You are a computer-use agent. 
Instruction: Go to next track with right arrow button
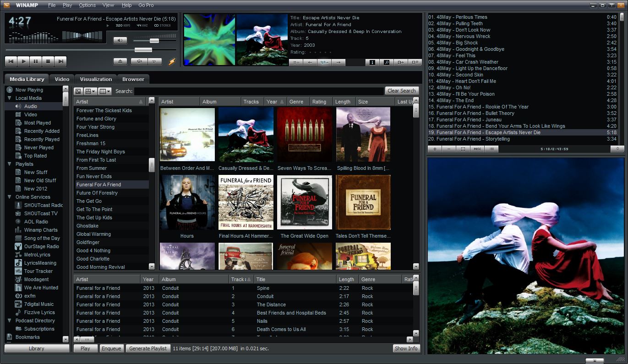coord(339,62)
